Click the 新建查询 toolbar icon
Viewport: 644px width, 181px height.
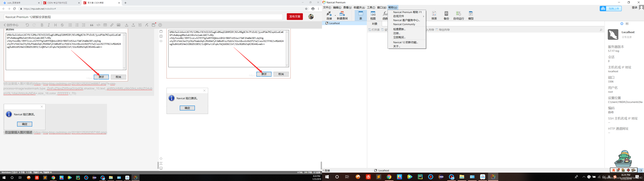pos(342,15)
